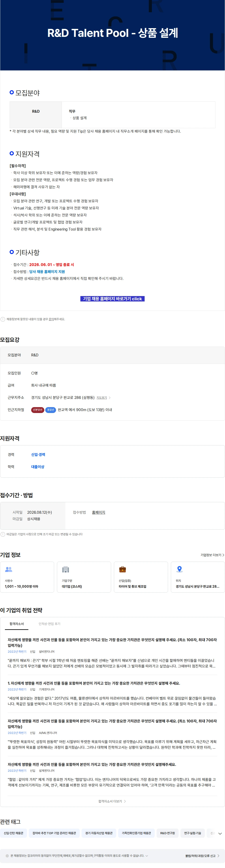Click the 연구·실험·기술 tag
This screenshot has height=868, width=225.
coord(192,833)
